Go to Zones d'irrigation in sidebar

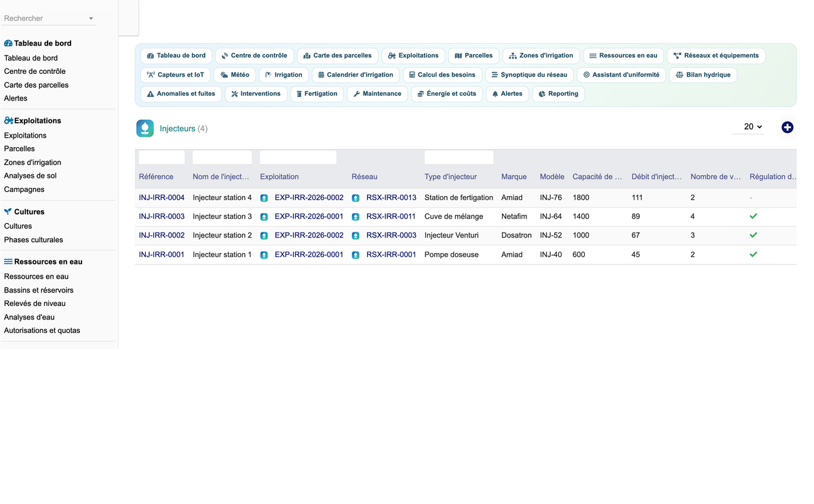point(33,163)
